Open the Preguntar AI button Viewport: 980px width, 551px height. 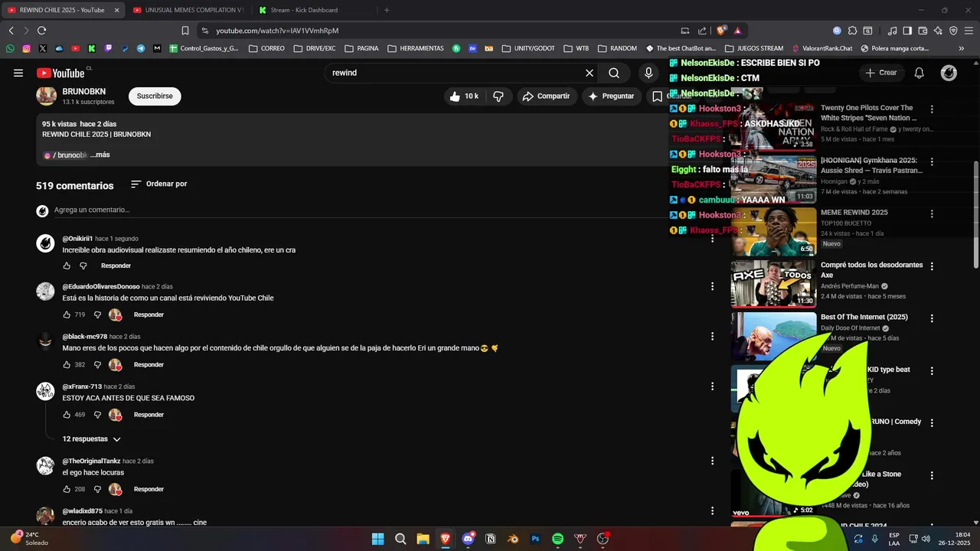pyautogui.click(x=611, y=96)
